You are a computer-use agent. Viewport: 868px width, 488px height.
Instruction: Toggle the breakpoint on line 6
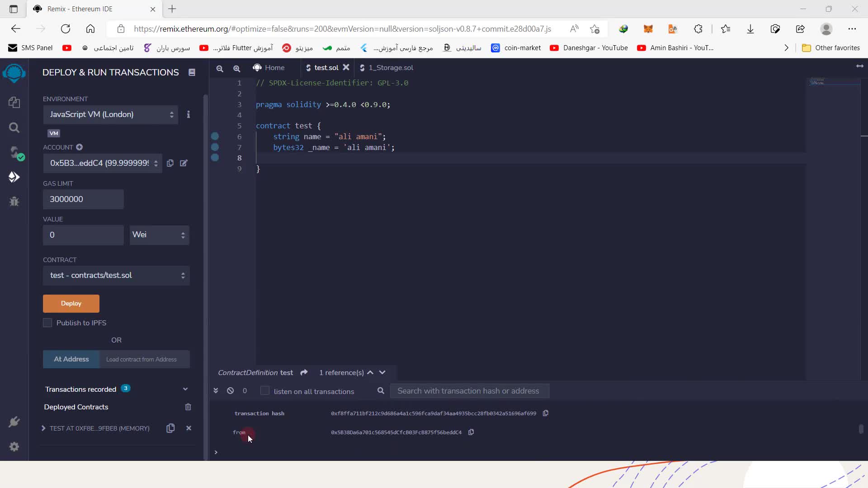pyautogui.click(x=215, y=136)
